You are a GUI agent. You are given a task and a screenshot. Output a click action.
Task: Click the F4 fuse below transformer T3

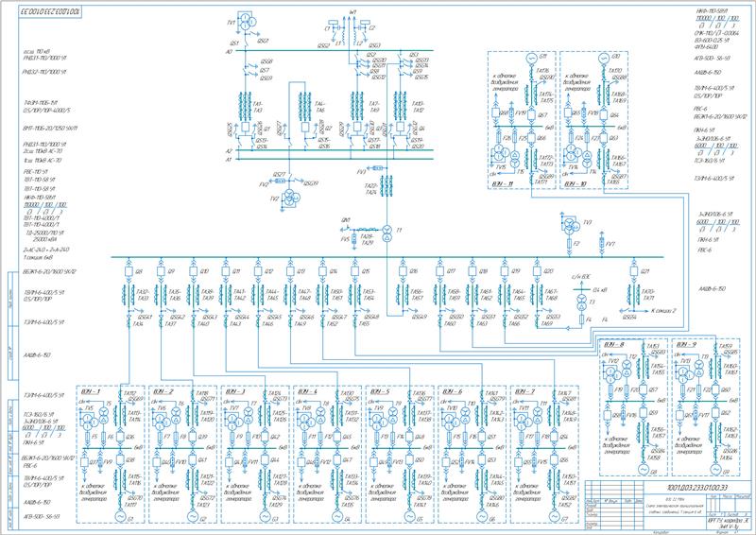[581, 319]
